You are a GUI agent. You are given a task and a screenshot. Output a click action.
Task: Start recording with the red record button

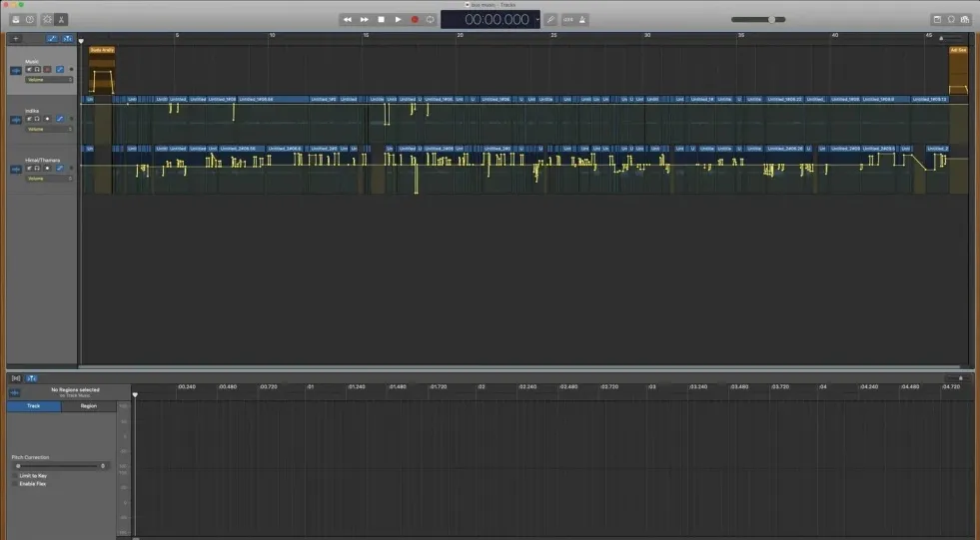415,19
